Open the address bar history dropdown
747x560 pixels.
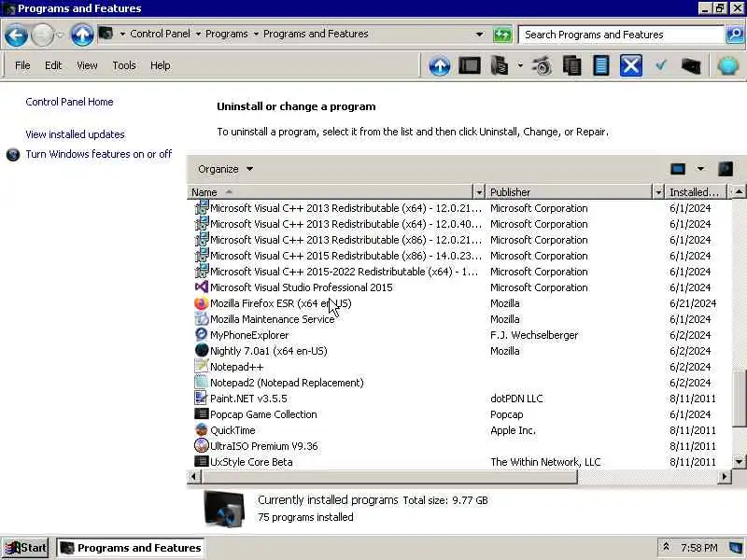479,35
